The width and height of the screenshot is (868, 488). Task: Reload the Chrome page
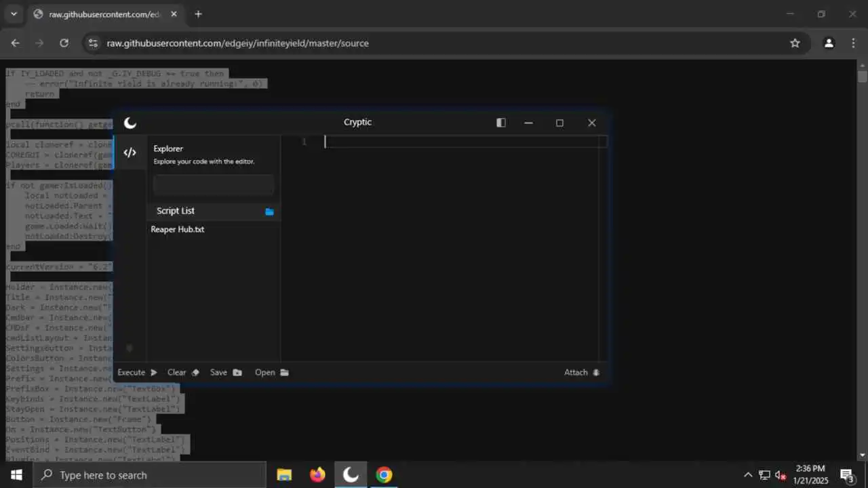tap(64, 43)
